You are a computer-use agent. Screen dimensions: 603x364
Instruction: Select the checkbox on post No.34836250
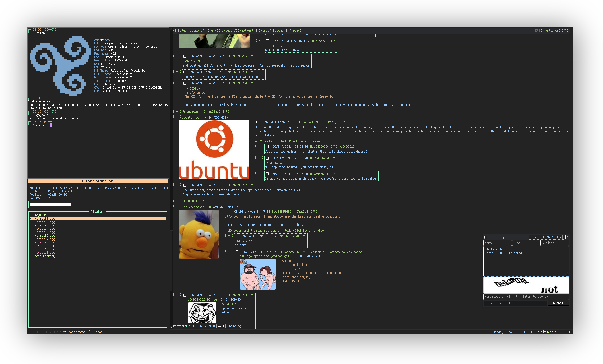coord(185,72)
